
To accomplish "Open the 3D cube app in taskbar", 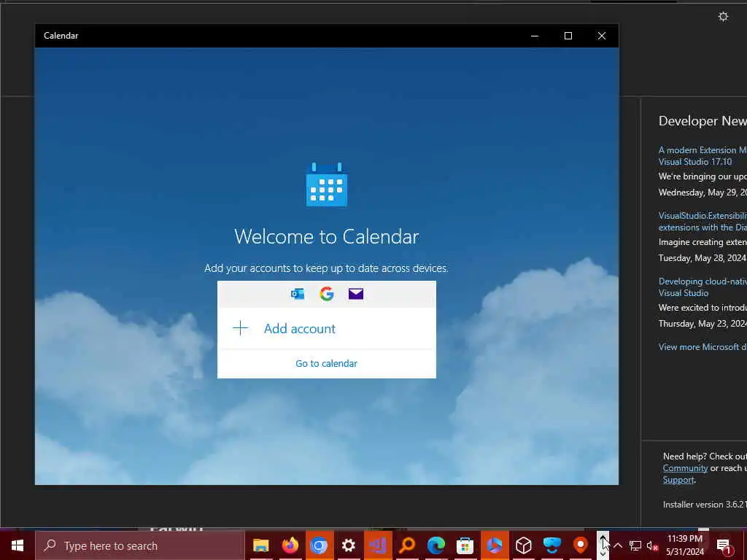I will 524,545.
